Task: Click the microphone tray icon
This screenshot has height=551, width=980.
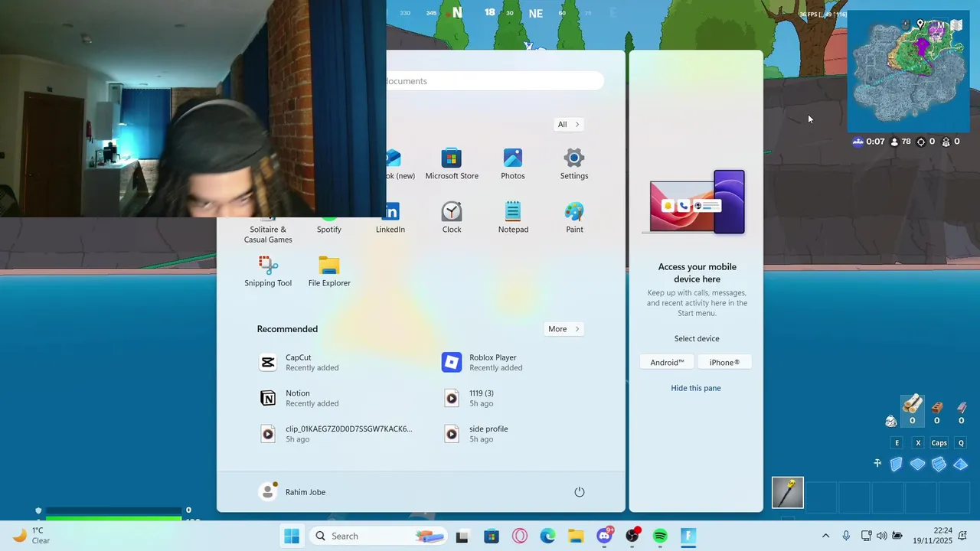Action: pos(846,536)
